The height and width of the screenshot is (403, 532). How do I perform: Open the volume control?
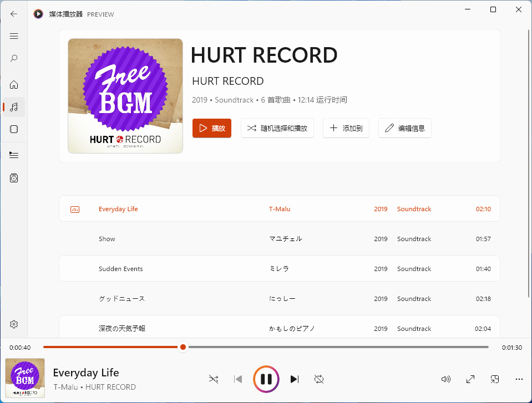[x=446, y=379]
